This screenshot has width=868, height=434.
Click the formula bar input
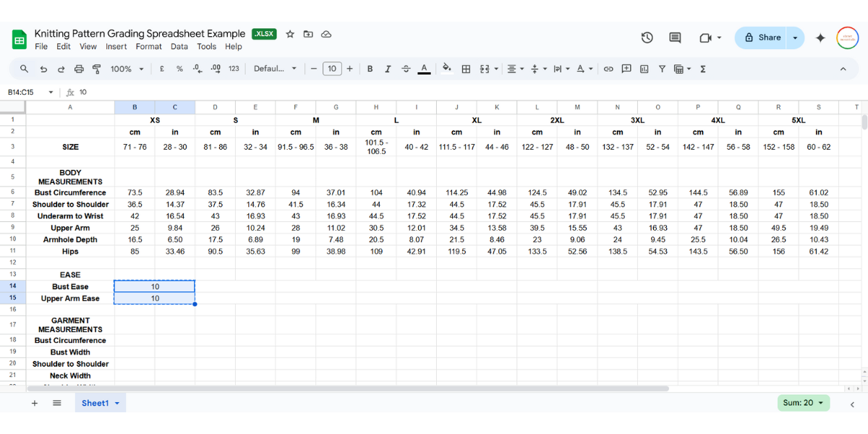point(470,92)
